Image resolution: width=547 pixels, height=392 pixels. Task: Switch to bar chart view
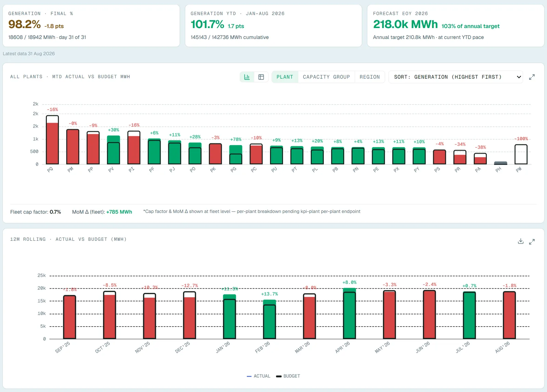tap(247, 77)
